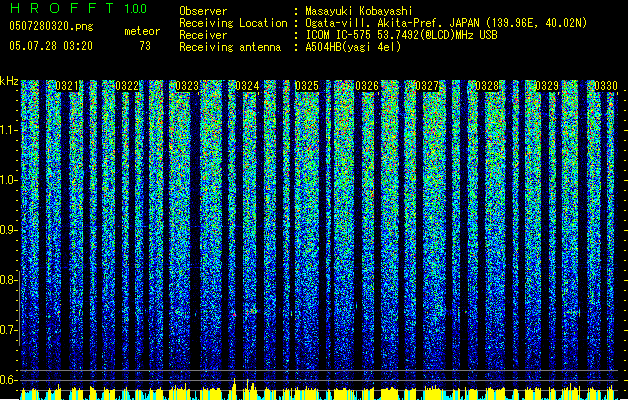Click the 0.6 kHz axis label
Image resolution: width=629 pixels, height=400 pixels.
click(x=9, y=380)
